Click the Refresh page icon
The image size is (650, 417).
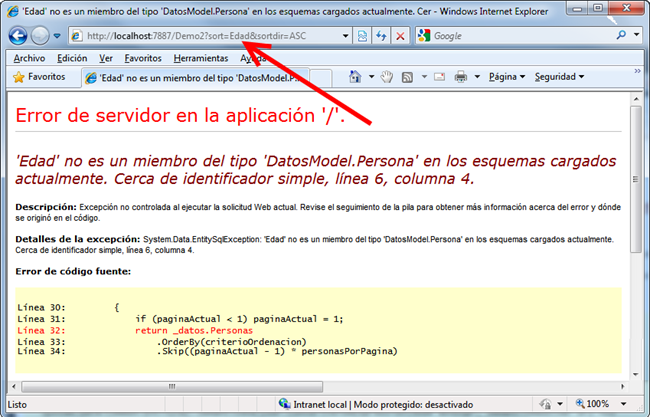point(381,36)
